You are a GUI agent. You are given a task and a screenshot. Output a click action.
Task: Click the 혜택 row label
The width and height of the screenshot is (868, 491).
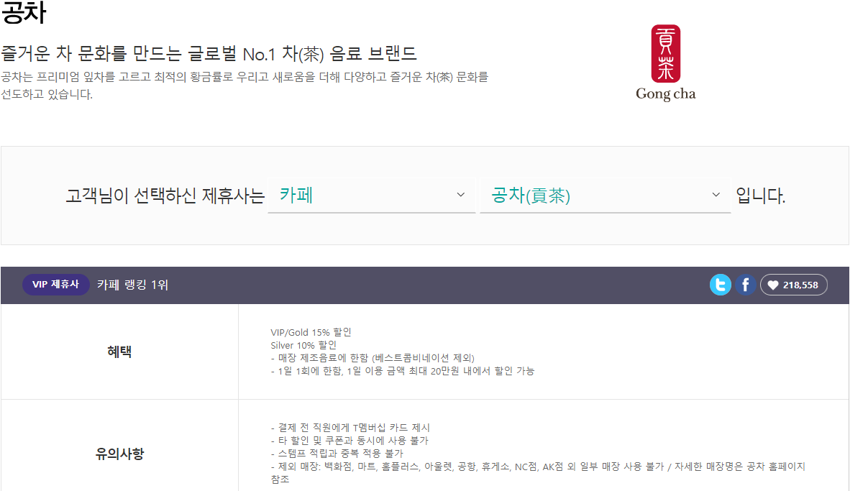[119, 352]
